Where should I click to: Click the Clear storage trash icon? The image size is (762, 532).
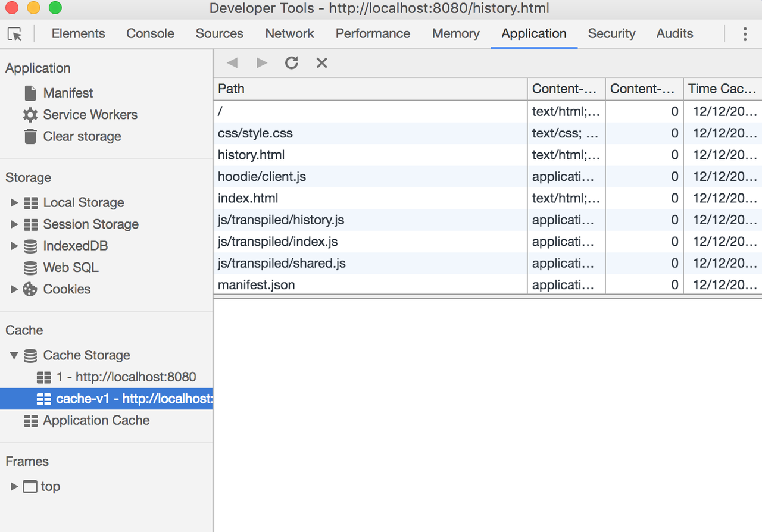[x=30, y=136]
